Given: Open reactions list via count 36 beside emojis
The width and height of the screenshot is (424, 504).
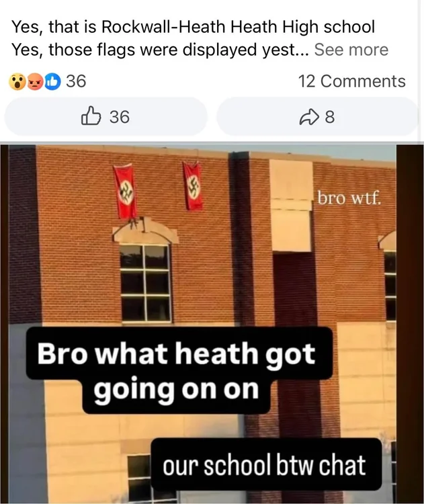Looking at the screenshot, I should [x=76, y=81].
